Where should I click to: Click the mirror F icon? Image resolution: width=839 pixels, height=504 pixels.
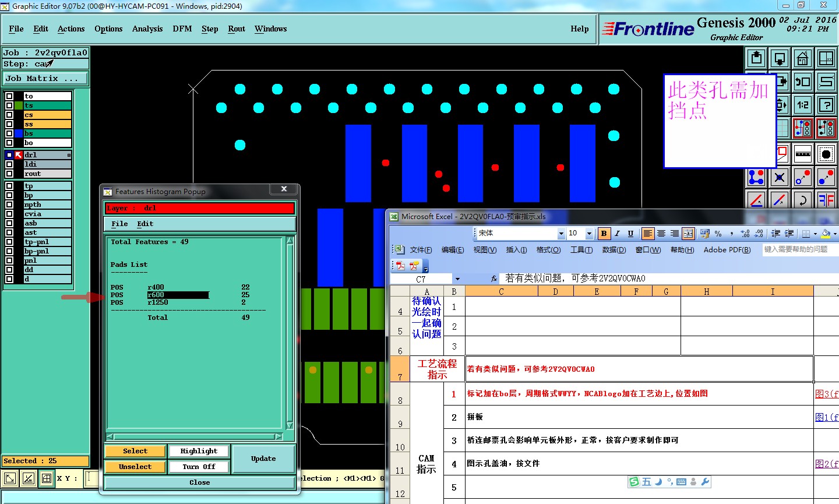point(826,200)
